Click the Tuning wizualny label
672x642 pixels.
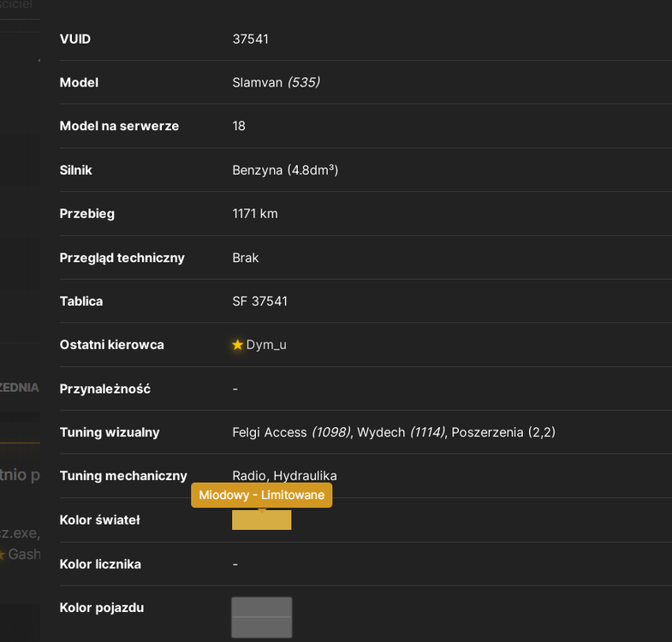pyautogui.click(x=110, y=432)
